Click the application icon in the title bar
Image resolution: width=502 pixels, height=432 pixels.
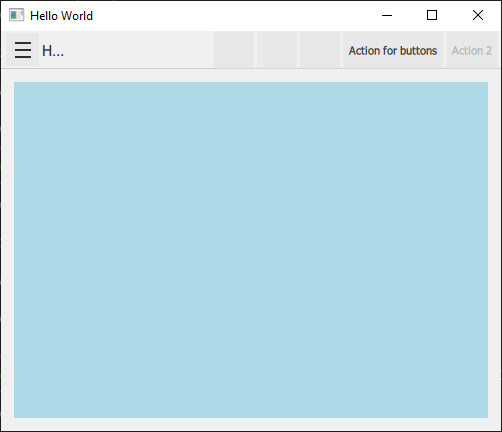click(x=16, y=15)
